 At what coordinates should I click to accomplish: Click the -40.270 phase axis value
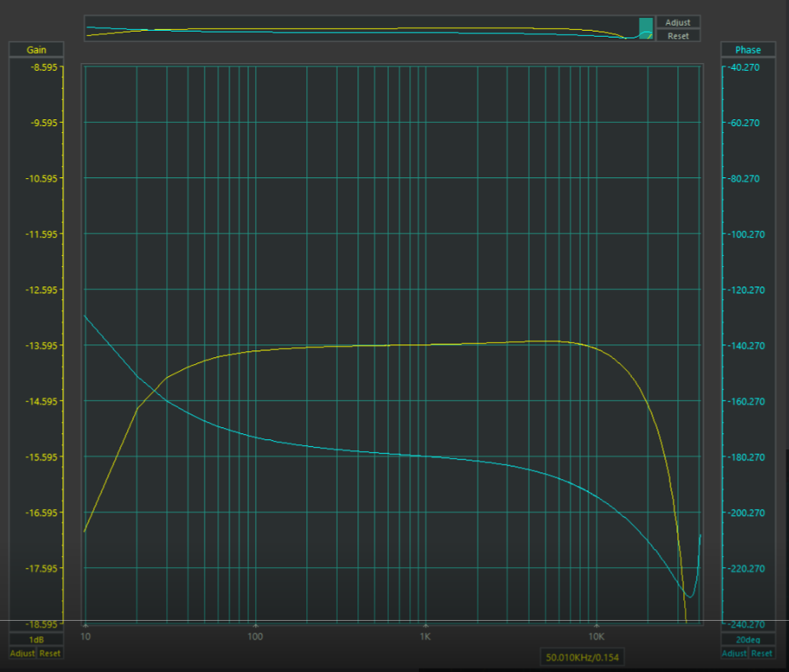click(743, 67)
